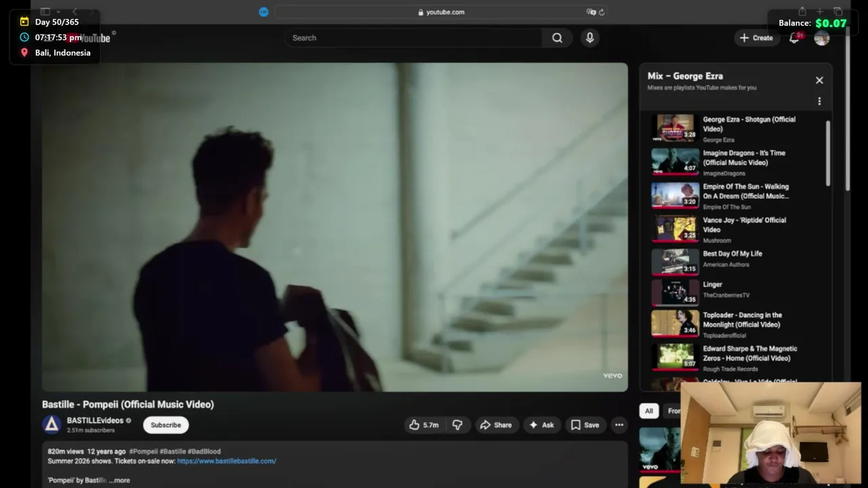Click the translate icon in address bar
Screen dimensions: 868x488
[x=591, y=12]
